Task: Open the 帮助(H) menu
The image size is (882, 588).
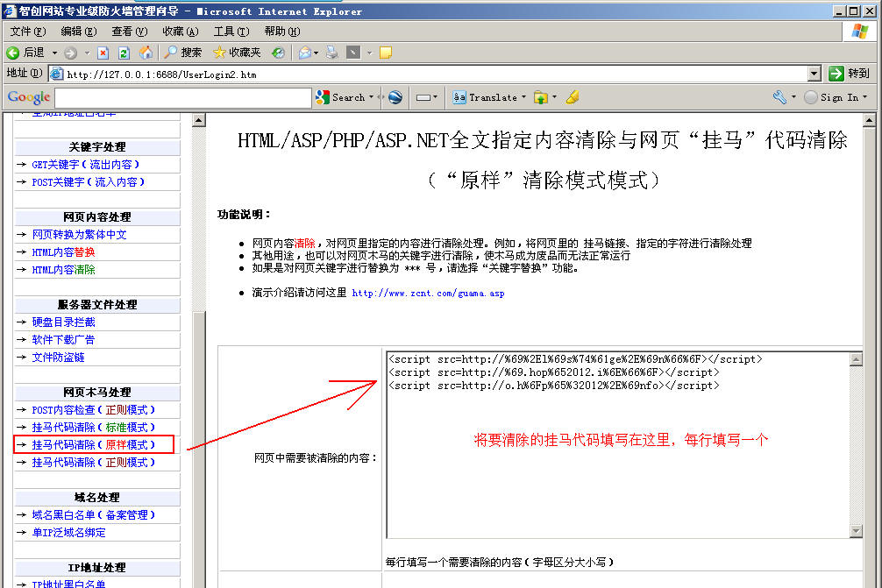Action: click(282, 32)
